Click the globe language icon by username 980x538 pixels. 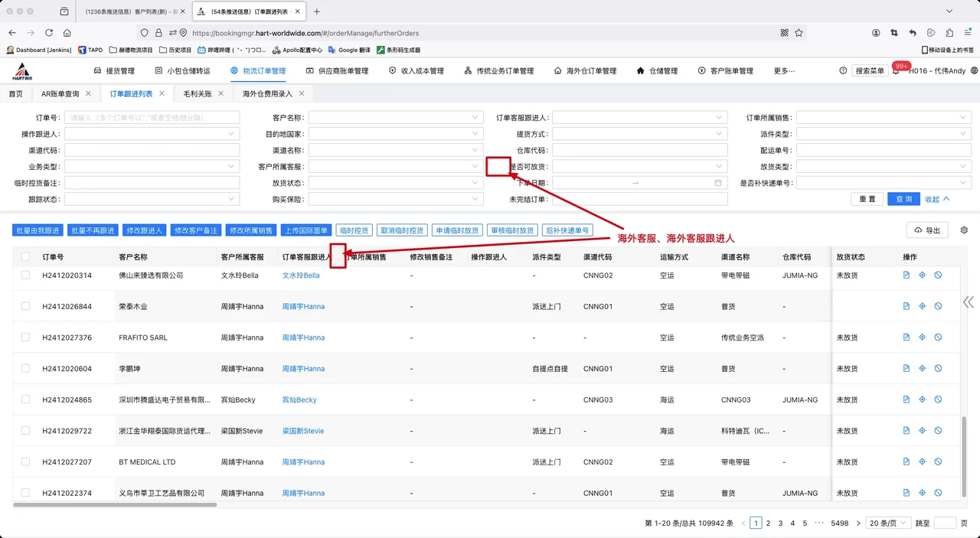coord(974,70)
